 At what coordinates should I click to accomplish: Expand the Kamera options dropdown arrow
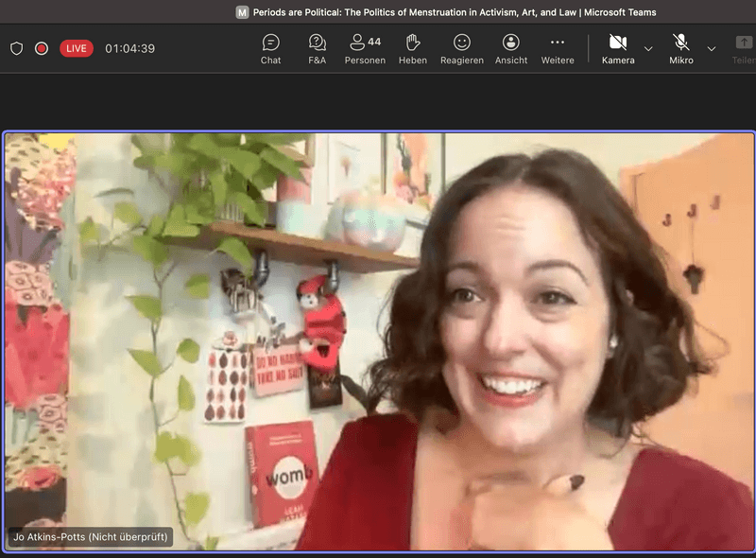pos(648,48)
